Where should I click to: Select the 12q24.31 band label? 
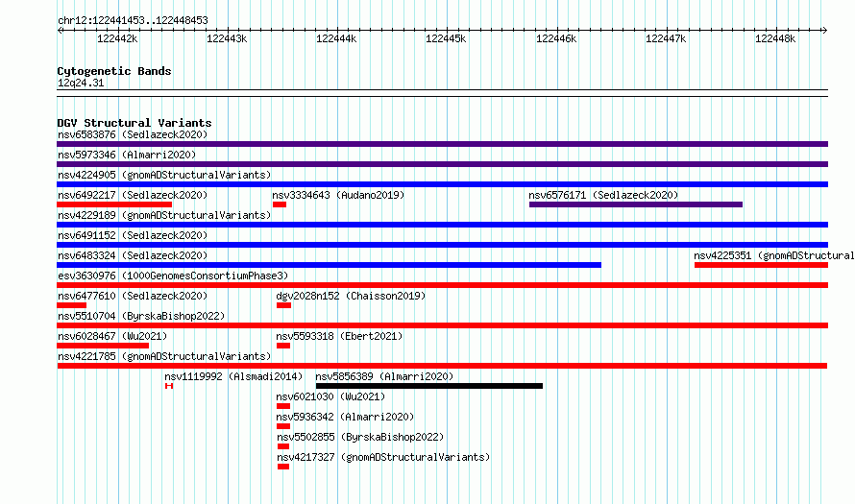pyautogui.click(x=81, y=83)
